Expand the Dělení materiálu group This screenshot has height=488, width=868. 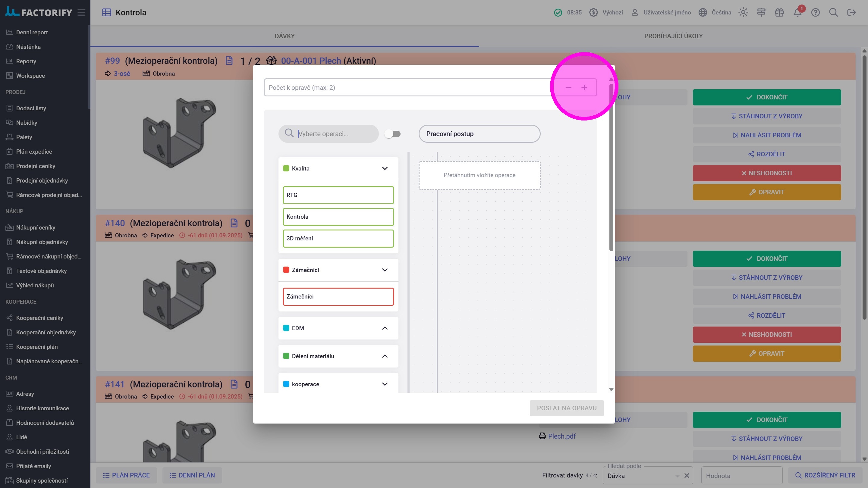click(385, 356)
